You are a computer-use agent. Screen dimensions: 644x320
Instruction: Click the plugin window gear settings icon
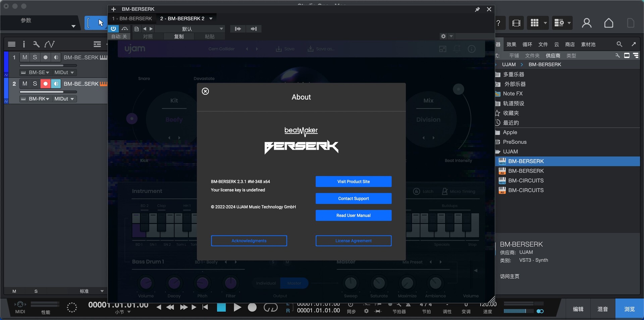click(x=443, y=36)
